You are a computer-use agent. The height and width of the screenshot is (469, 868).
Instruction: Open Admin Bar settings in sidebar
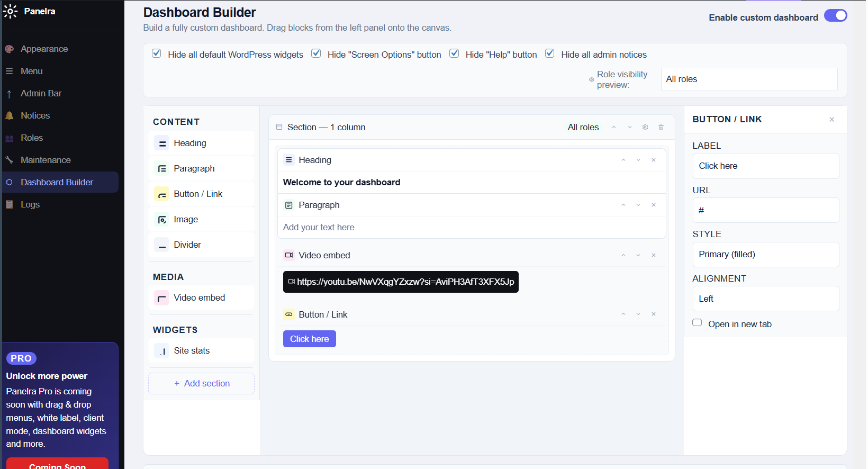click(x=41, y=94)
